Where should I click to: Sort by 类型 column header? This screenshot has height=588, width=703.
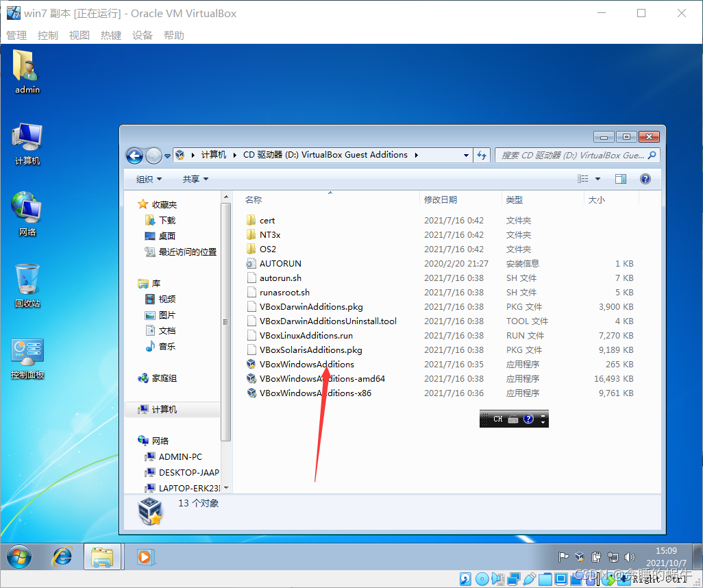515,200
